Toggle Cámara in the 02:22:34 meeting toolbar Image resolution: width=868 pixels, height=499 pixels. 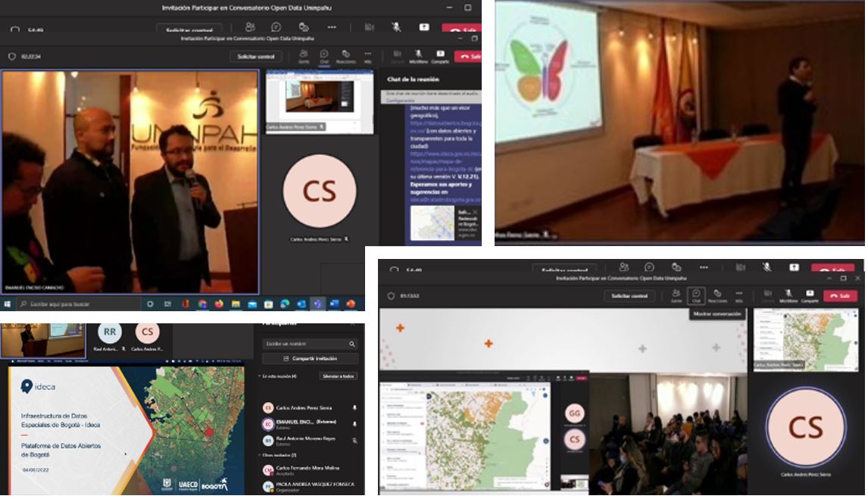coord(397,56)
